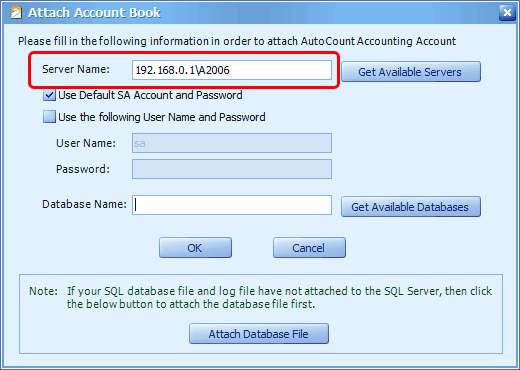Viewport: 520px width, 370px height.
Task: Click the User Name field containing sa
Action: 232,143
